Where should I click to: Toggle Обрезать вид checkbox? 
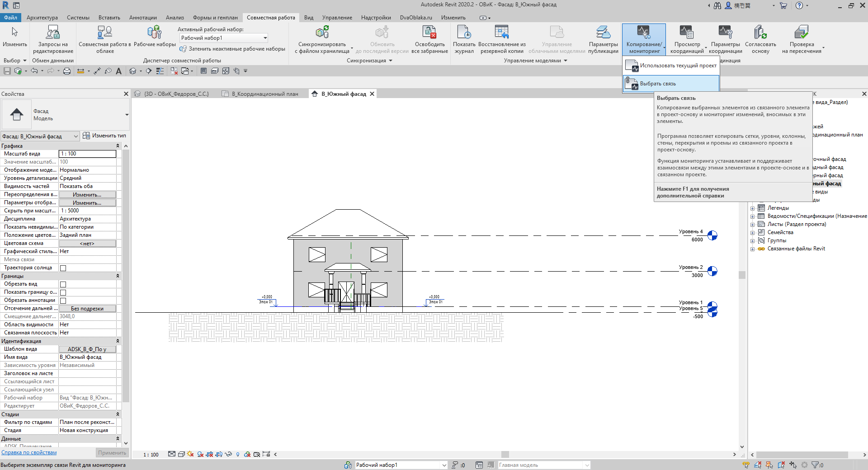(x=63, y=284)
